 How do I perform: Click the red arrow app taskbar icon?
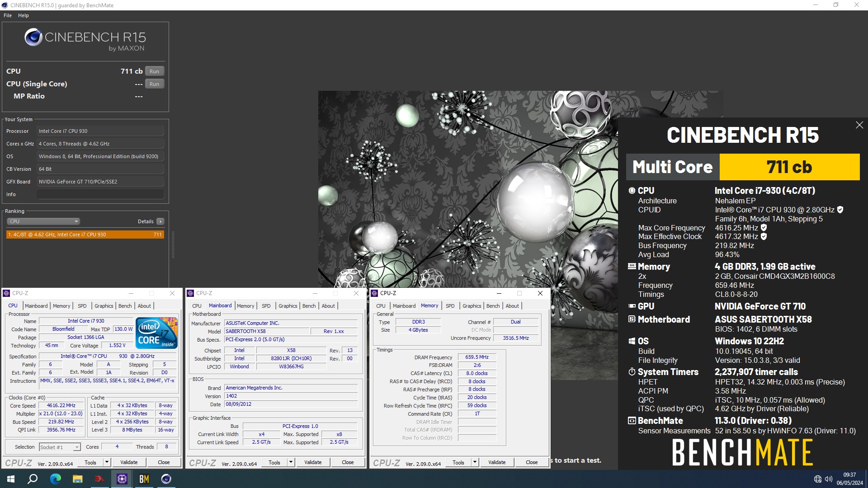[99, 479]
